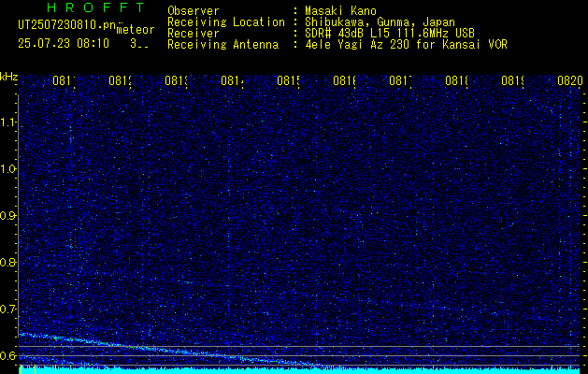
Task: Click the receiver value 'SDR# 43dB L15 111.6MHz USB'
Action: 390,34
